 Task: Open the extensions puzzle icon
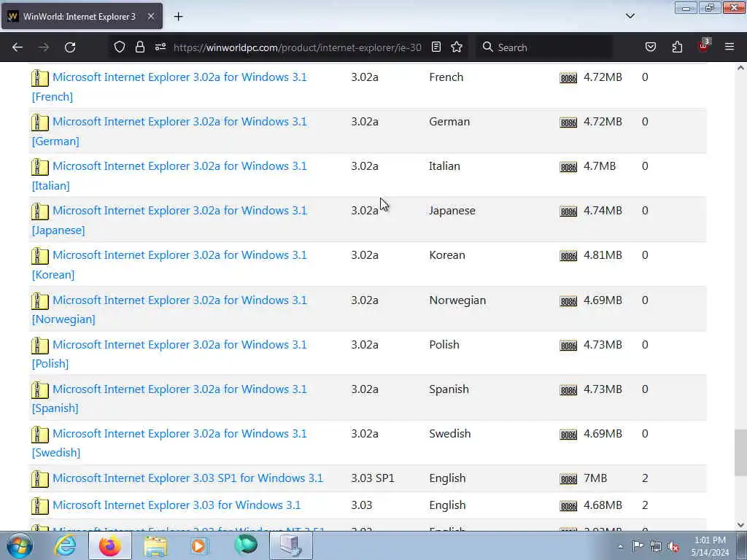[x=677, y=47]
